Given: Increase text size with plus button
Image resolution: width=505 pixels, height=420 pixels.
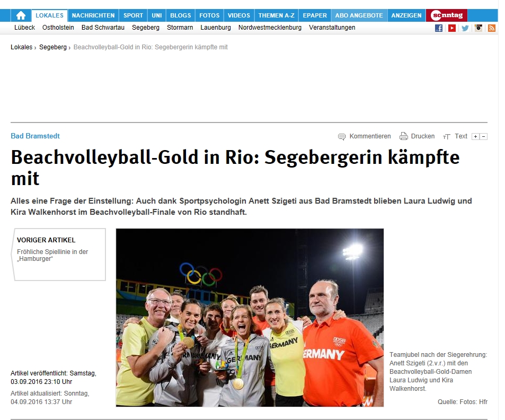Looking at the screenshot, I should click(475, 137).
